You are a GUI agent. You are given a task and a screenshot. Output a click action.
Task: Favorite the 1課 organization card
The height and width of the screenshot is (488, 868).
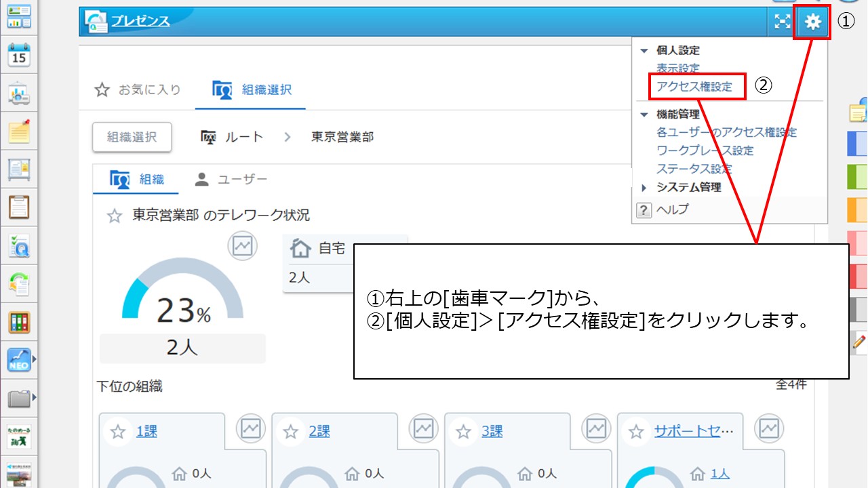(118, 431)
